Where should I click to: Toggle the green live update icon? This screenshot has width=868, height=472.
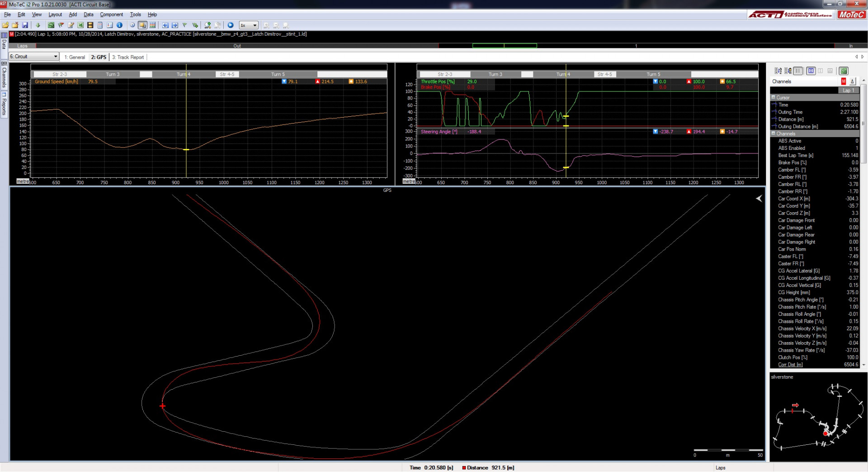(x=844, y=71)
